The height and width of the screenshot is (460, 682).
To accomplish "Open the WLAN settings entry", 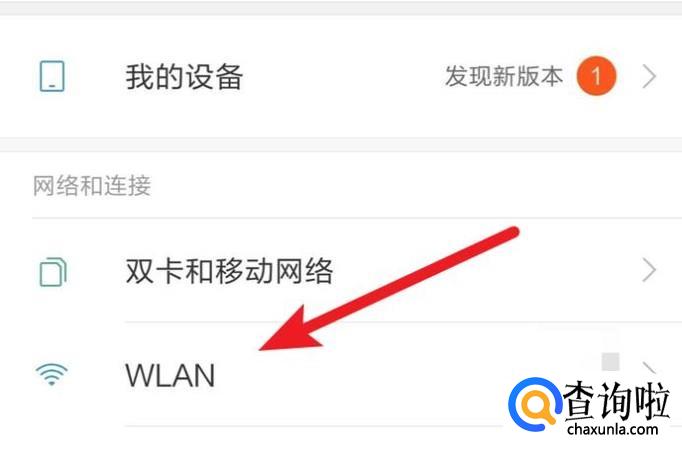I will click(x=341, y=374).
